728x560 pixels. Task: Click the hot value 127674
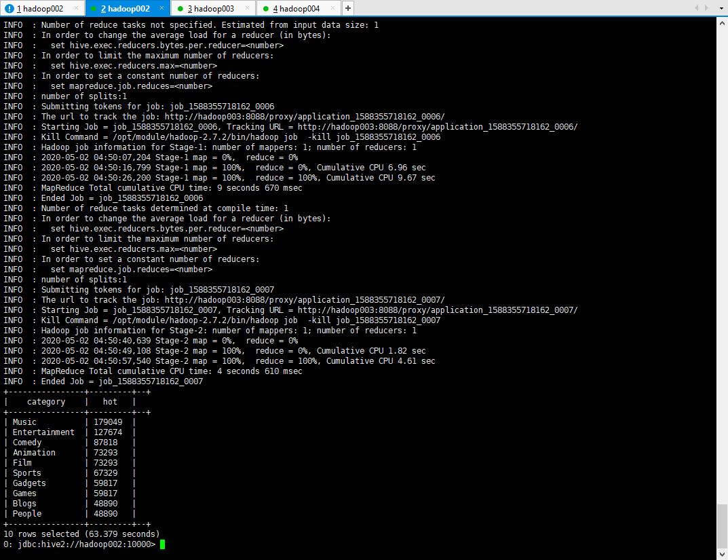tap(108, 432)
